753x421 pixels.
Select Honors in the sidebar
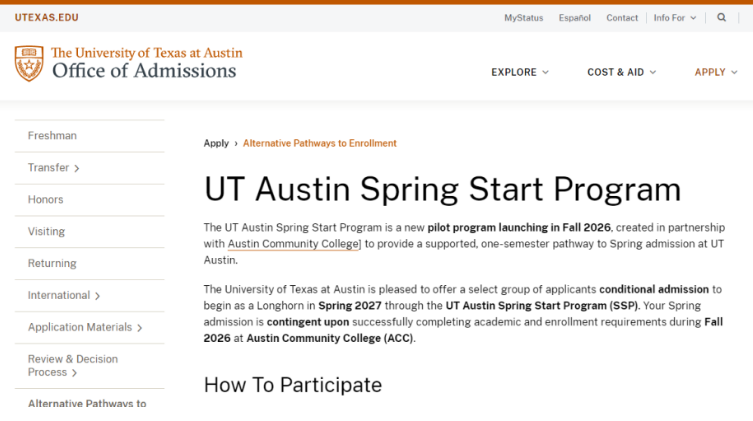46,200
